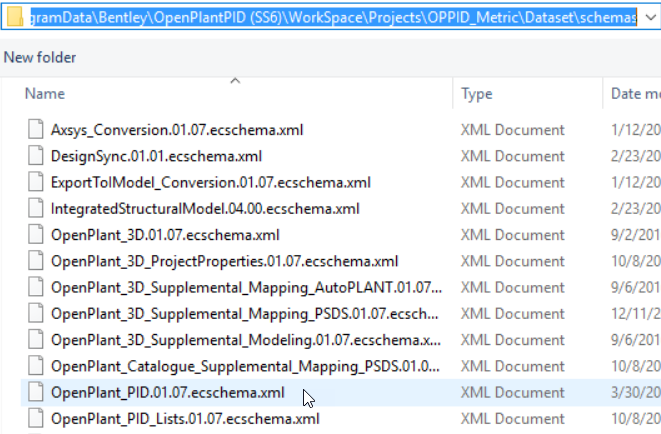The image size is (661, 434).
Task: Open the address bar history dropdown
Action: (x=651, y=17)
